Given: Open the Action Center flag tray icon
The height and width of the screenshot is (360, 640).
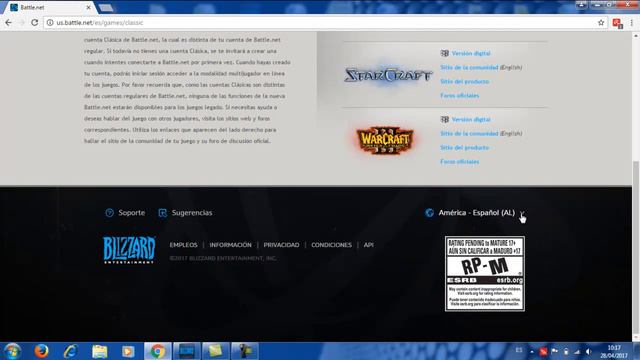Looking at the screenshot, I should click(554, 351).
